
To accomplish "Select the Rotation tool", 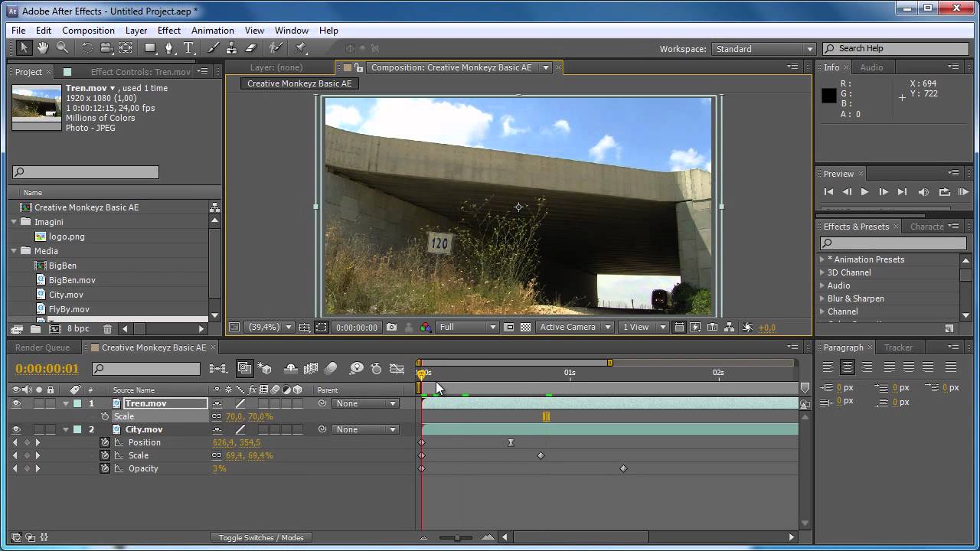I will tap(87, 47).
